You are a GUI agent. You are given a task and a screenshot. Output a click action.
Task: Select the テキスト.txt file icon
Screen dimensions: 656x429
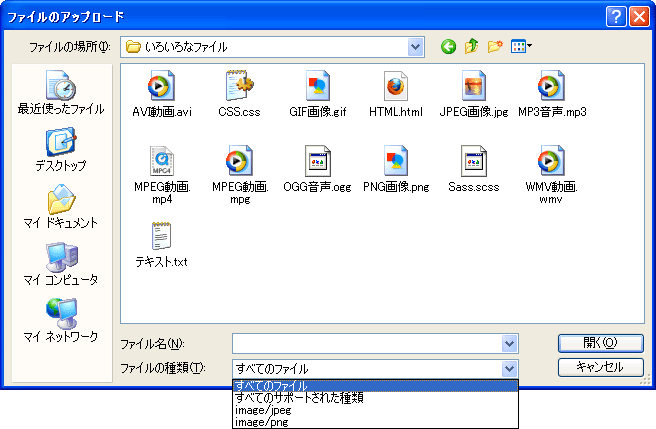[161, 236]
